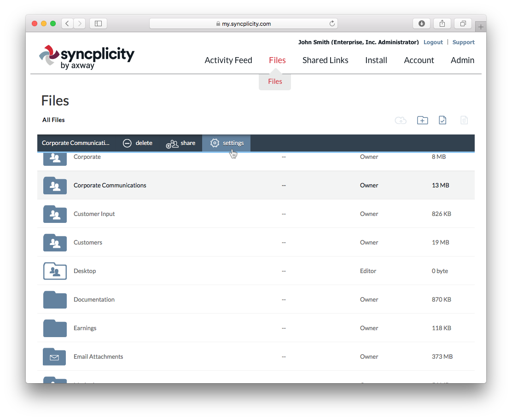Click the Logout link
512x420 pixels.
pyautogui.click(x=433, y=42)
